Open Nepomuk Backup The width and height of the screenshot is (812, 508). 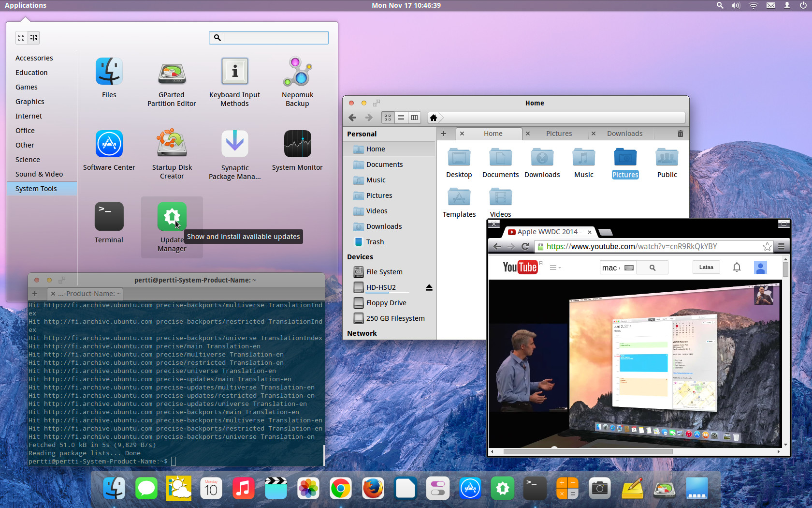[x=297, y=73]
